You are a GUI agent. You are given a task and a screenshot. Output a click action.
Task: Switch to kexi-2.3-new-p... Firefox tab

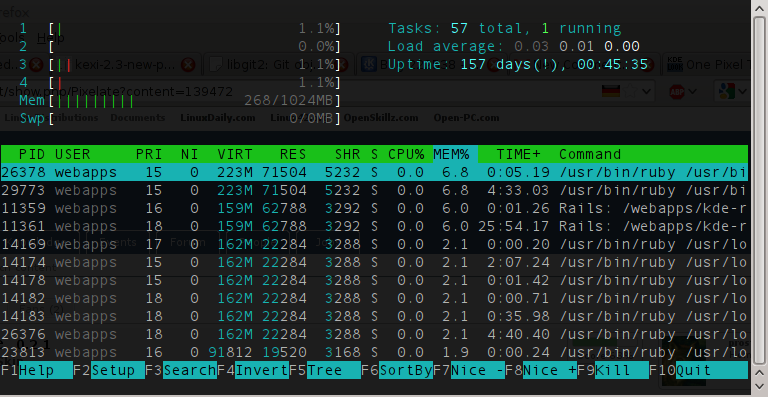click(x=126, y=65)
